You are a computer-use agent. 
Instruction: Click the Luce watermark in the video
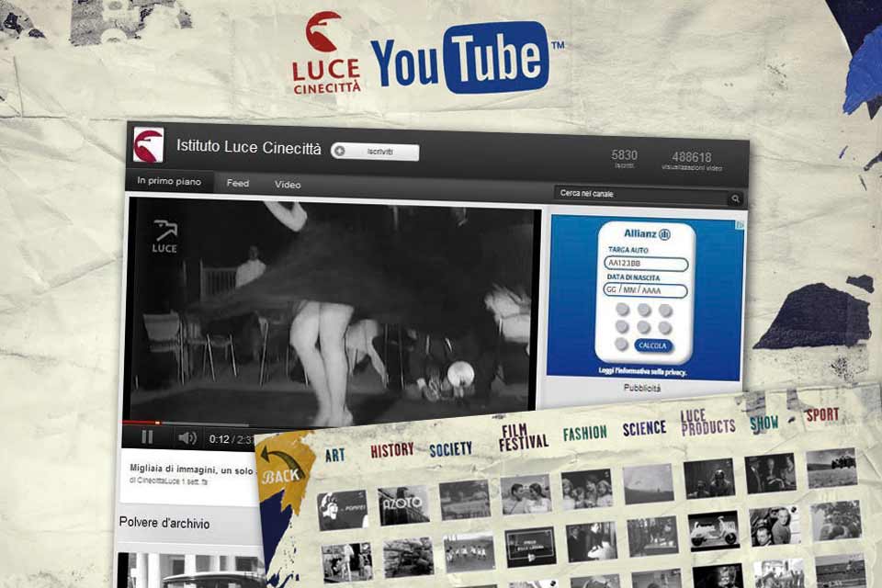tap(164, 237)
